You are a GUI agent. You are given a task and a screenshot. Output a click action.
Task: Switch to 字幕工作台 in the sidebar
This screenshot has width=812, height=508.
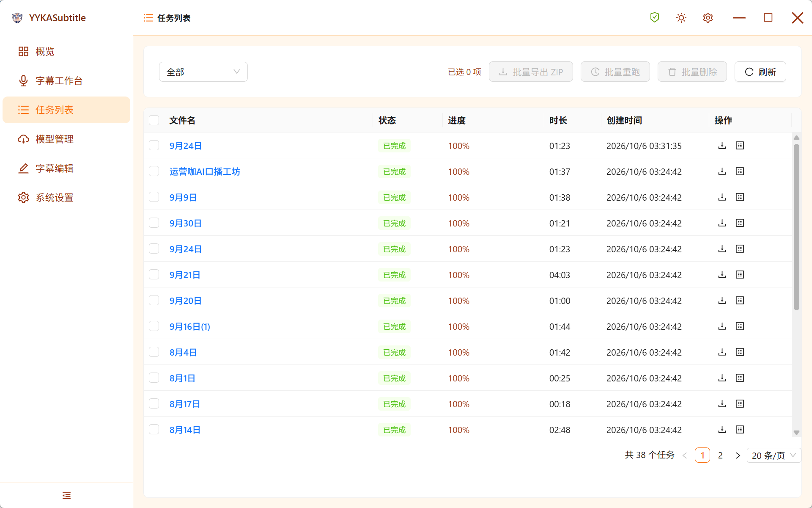pos(66,81)
